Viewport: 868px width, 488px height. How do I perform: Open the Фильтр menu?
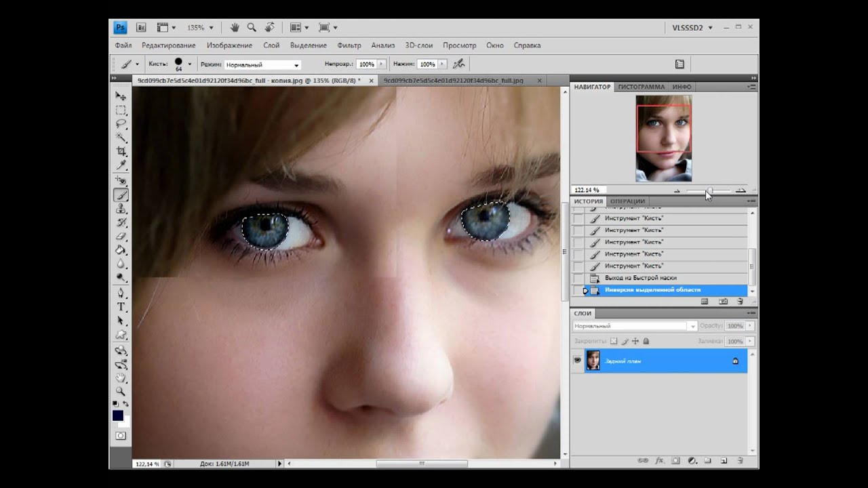(349, 45)
